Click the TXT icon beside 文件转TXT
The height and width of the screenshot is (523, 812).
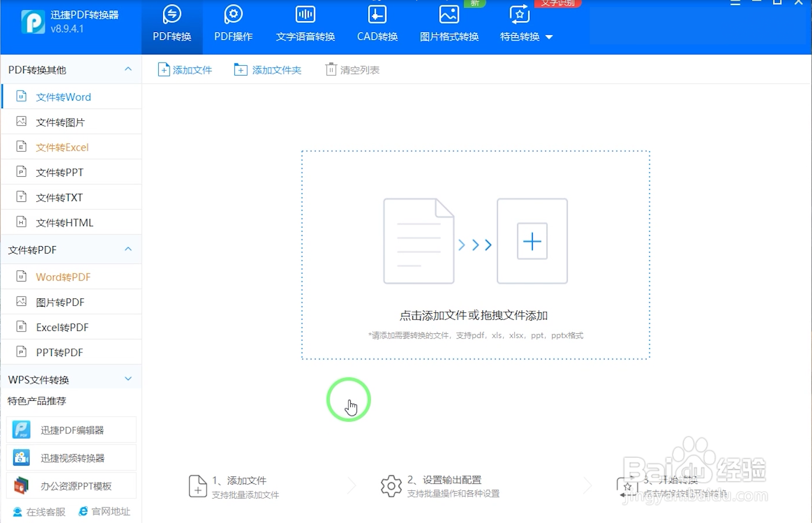click(x=22, y=196)
